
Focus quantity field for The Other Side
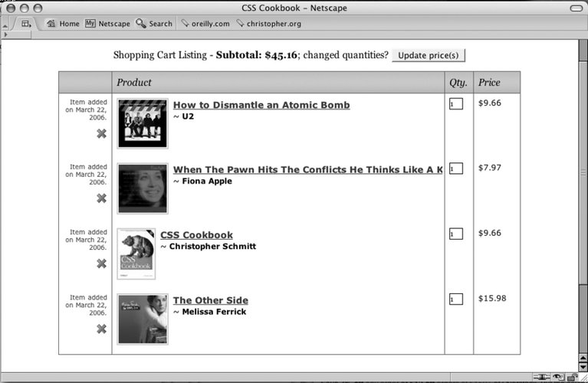pos(456,299)
